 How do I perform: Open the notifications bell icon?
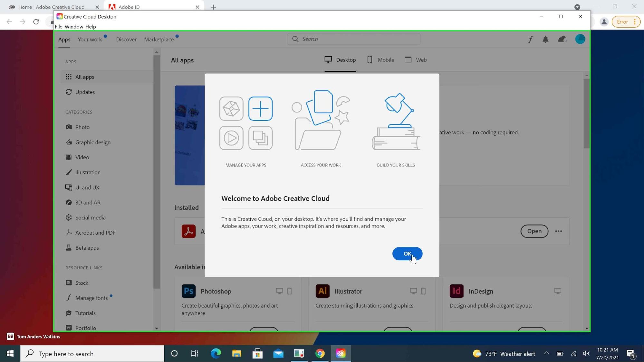coord(545,39)
